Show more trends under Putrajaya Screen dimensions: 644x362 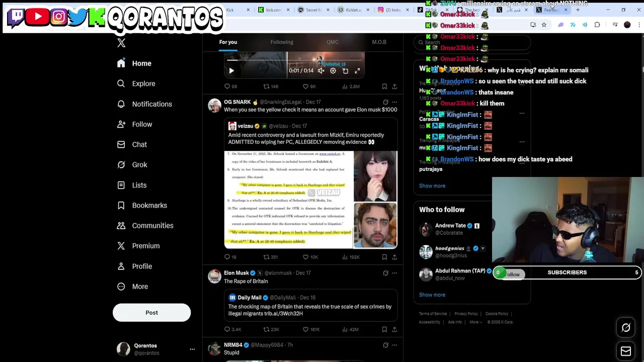click(x=432, y=186)
